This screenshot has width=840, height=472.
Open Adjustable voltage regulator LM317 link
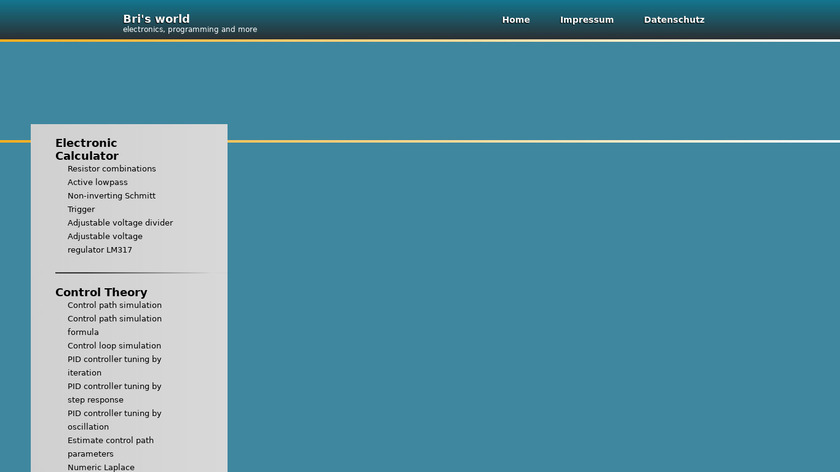[x=105, y=243]
